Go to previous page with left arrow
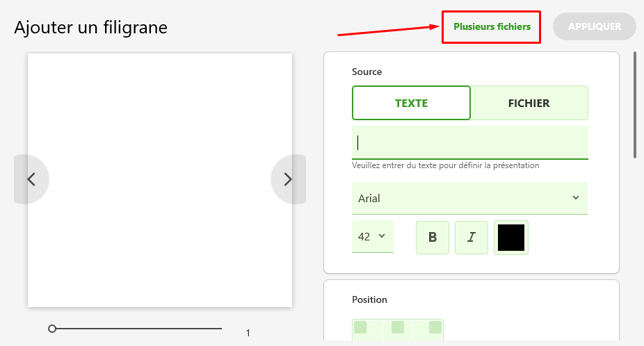Image resolution: width=644 pixels, height=346 pixels. 31,179
